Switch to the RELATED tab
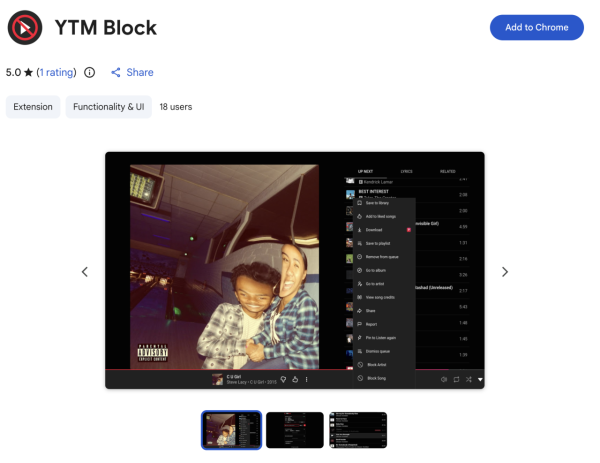 (447, 171)
